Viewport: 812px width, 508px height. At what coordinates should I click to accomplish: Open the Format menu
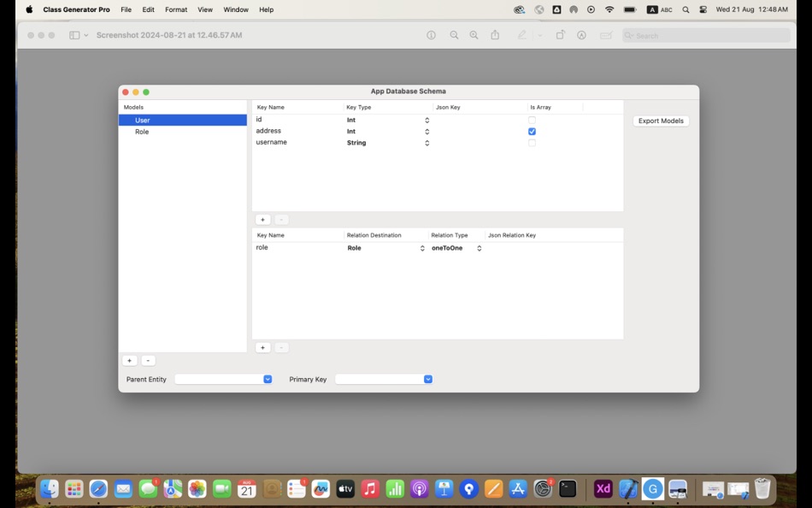pos(175,9)
